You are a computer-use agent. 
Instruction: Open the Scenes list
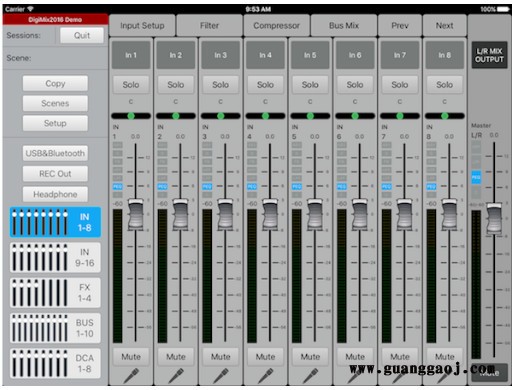(55, 103)
